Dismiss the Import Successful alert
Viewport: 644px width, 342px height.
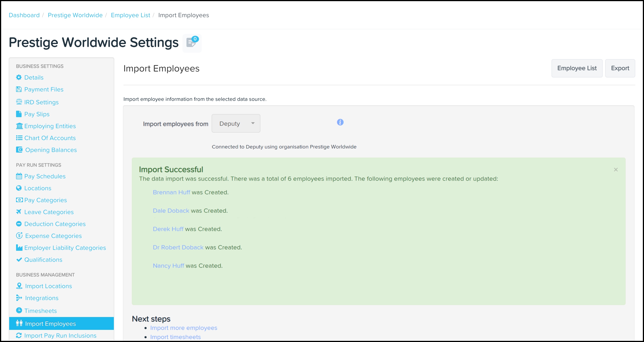click(616, 170)
